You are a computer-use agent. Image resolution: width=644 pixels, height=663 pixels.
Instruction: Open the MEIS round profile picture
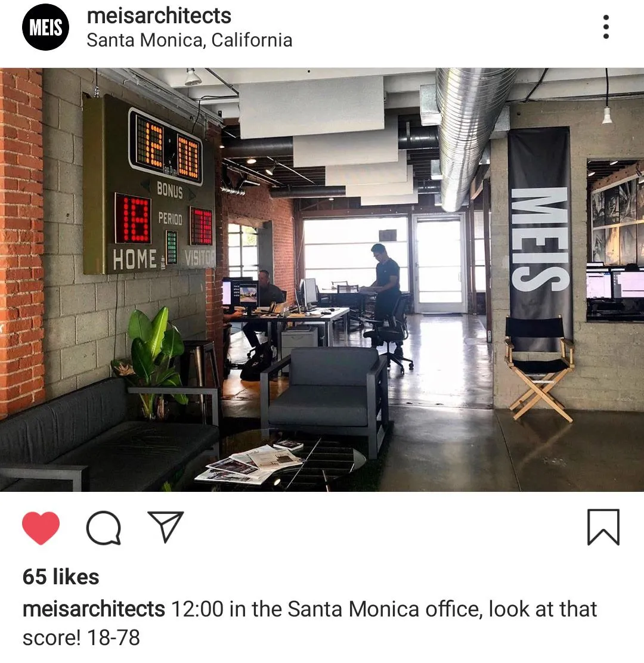45,27
